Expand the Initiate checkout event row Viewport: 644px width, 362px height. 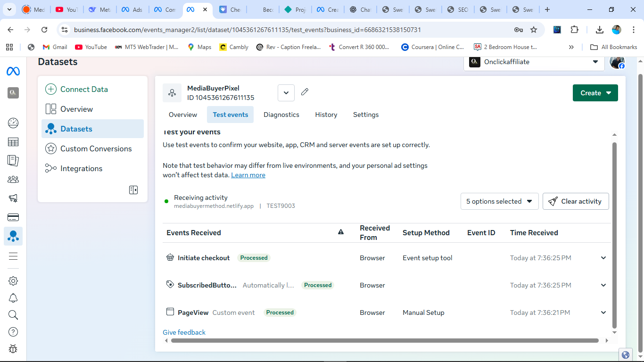603,258
